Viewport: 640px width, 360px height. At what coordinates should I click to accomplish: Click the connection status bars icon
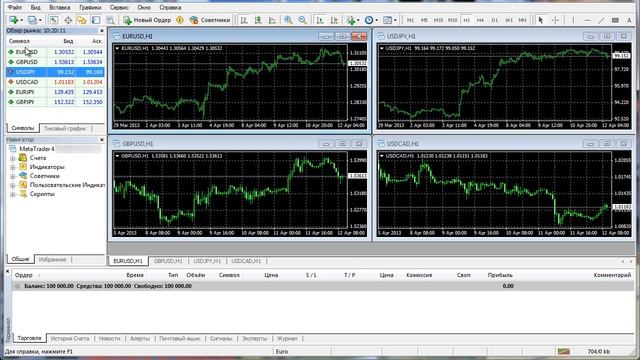(564, 351)
